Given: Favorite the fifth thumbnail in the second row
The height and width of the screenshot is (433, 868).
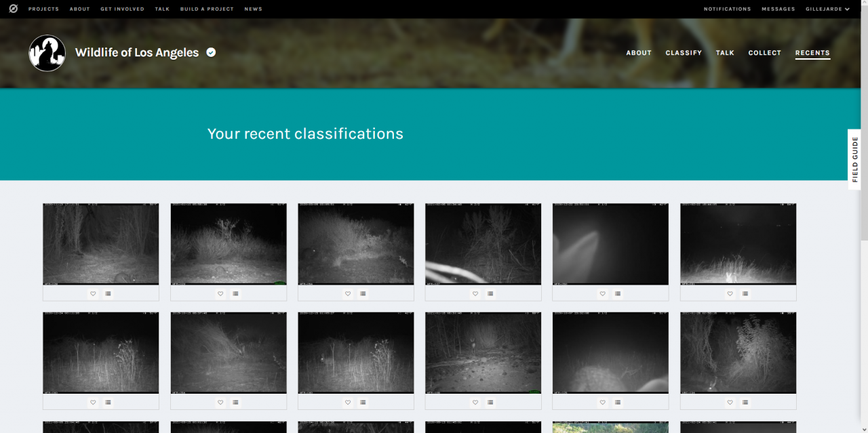Looking at the screenshot, I should coord(603,403).
